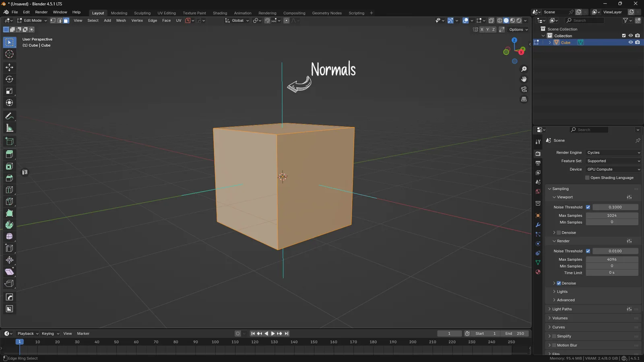Enable Open Shading Language checkbox
The height and width of the screenshot is (362, 644).
(587, 178)
